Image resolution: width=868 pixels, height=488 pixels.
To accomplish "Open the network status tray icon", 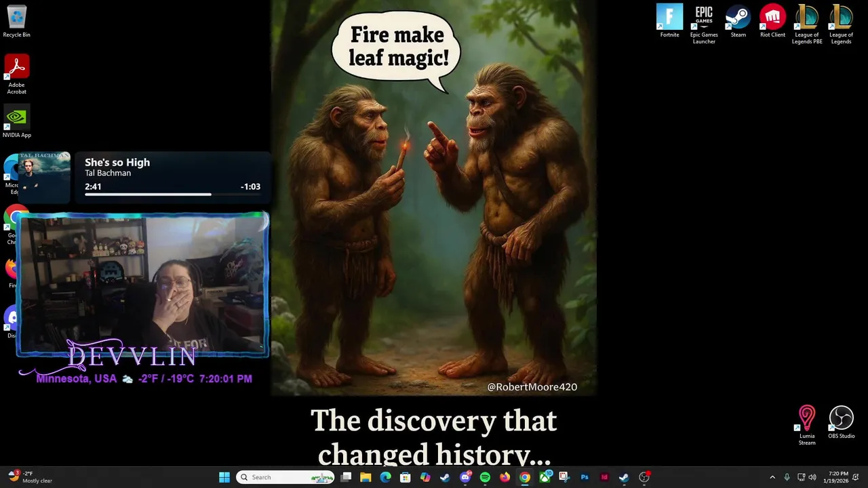I will click(801, 477).
